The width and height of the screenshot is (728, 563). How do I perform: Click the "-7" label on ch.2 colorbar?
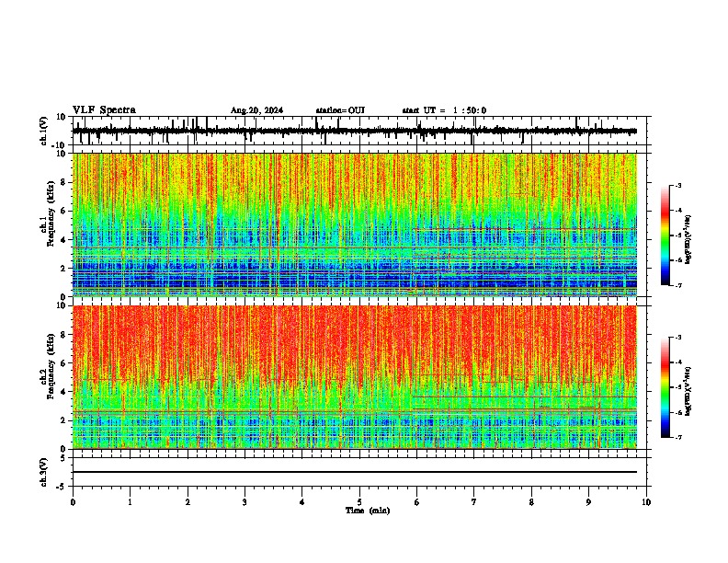678,437
